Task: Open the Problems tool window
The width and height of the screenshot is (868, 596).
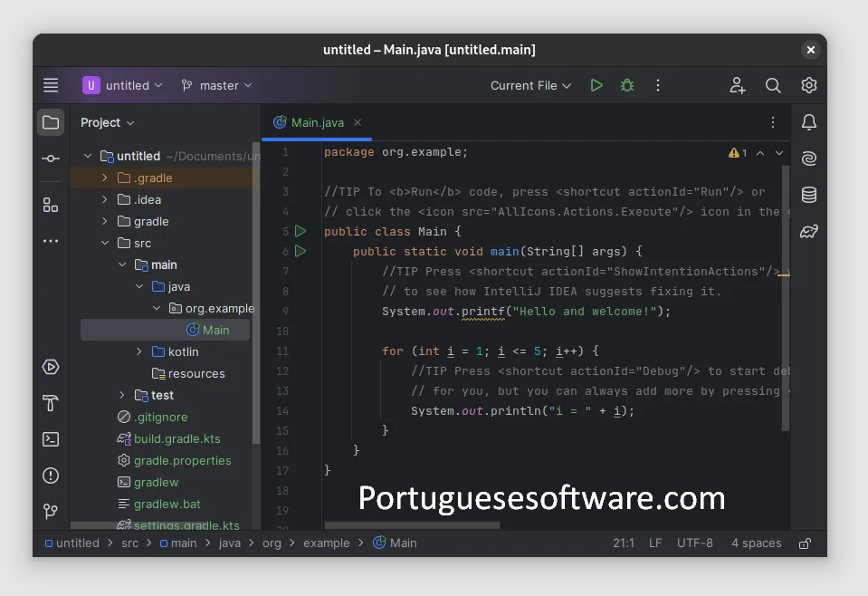Action: [51, 476]
